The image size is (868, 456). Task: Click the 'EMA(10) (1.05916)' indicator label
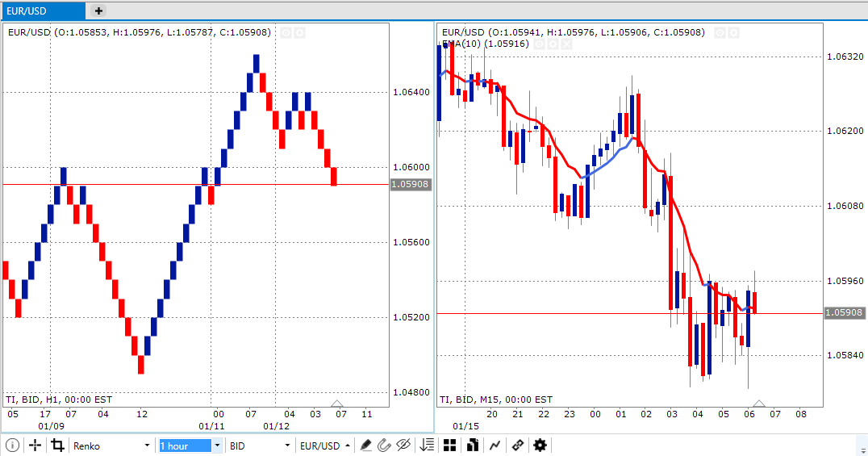click(486, 44)
